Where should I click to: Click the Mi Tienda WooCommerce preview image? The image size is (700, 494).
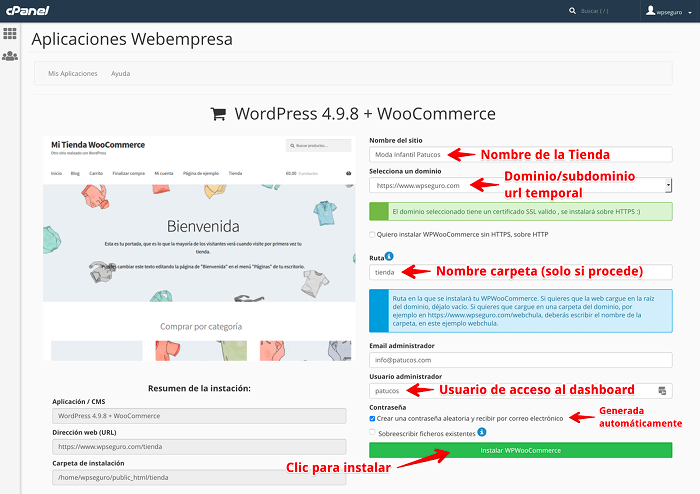[199, 248]
